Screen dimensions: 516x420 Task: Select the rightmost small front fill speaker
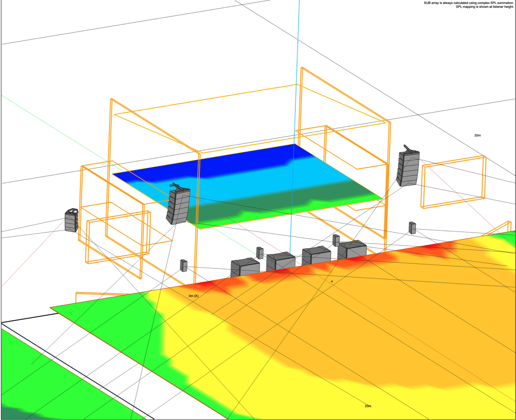tap(412, 228)
